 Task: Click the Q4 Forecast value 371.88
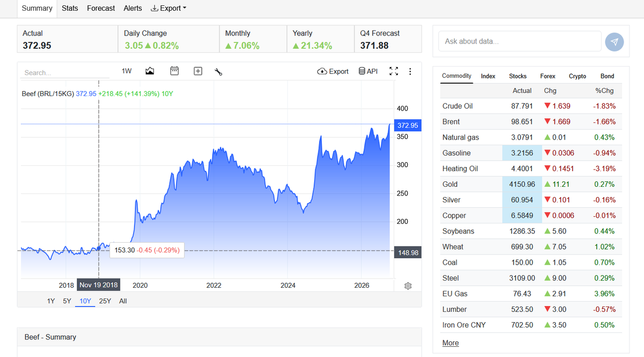(374, 46)
